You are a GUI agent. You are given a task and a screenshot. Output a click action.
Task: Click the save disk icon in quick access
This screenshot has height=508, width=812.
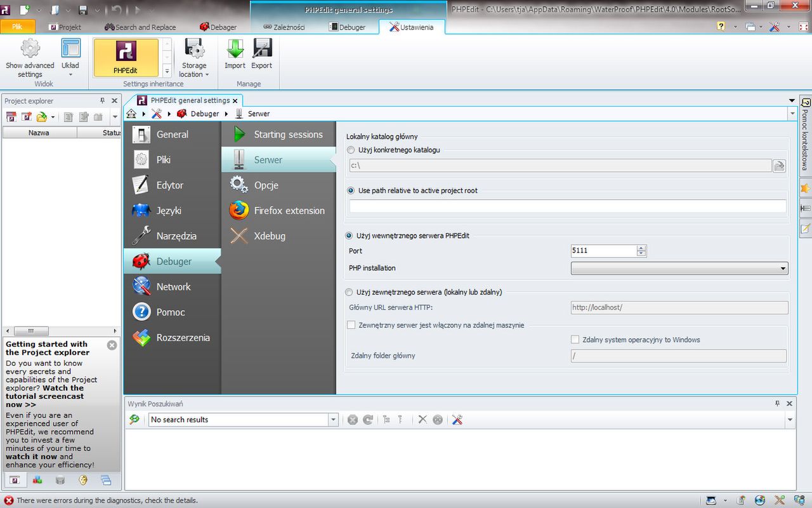pos(82,10)
